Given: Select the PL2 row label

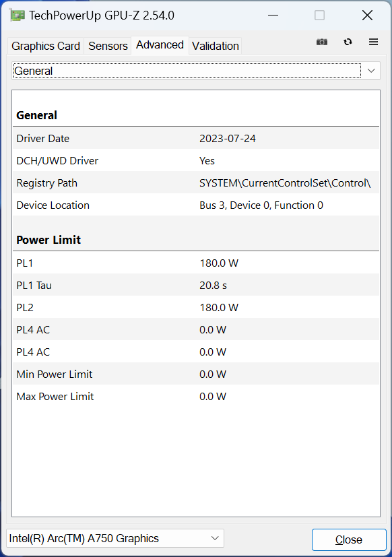Looking at the screenshot, I should tap(25, 308).
